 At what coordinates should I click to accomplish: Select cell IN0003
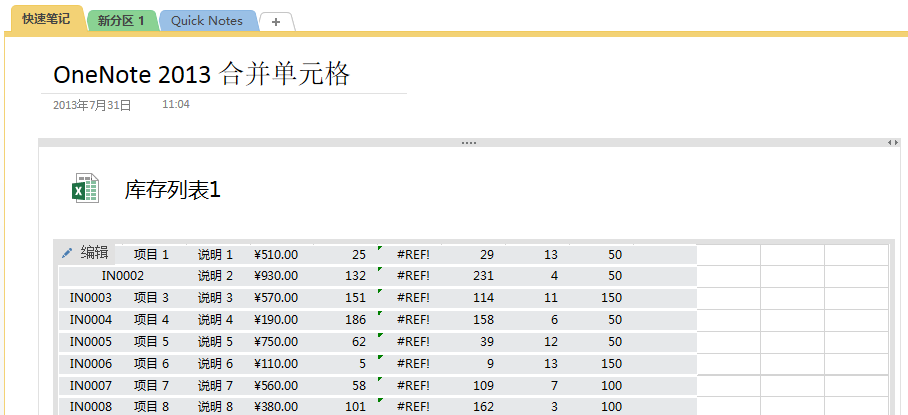[91, 298]
